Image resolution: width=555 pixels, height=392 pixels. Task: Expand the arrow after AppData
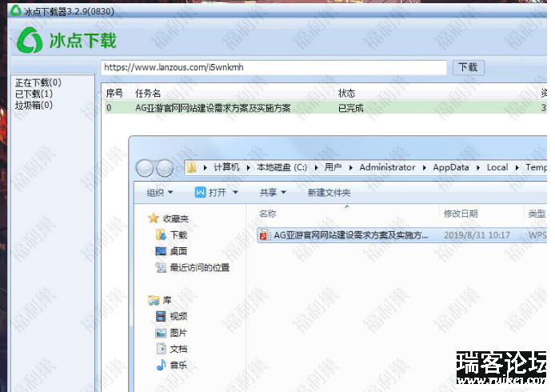(478, 168)
